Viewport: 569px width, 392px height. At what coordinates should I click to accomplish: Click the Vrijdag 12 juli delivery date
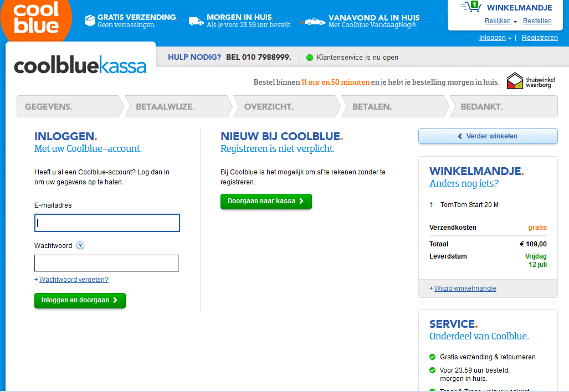536,260
